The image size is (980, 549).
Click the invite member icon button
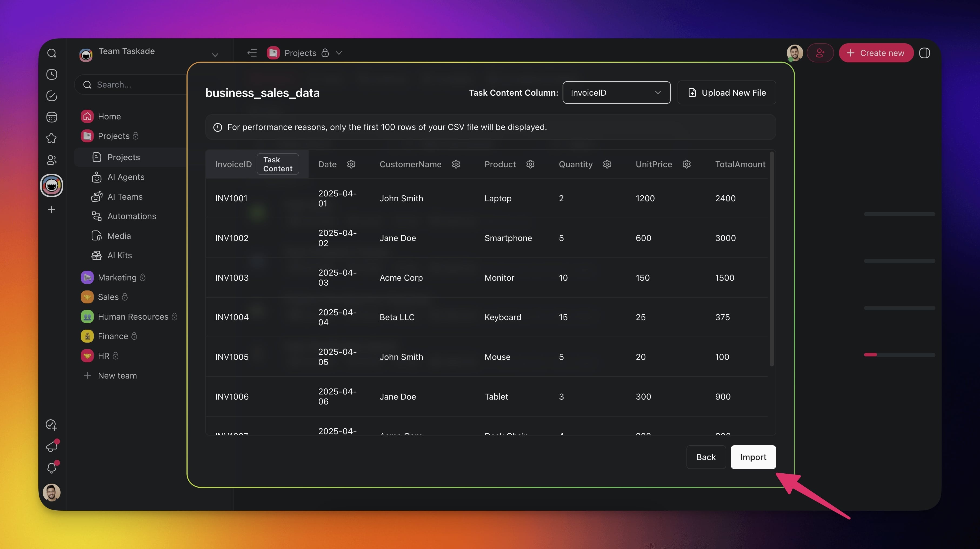click(820, 53)
